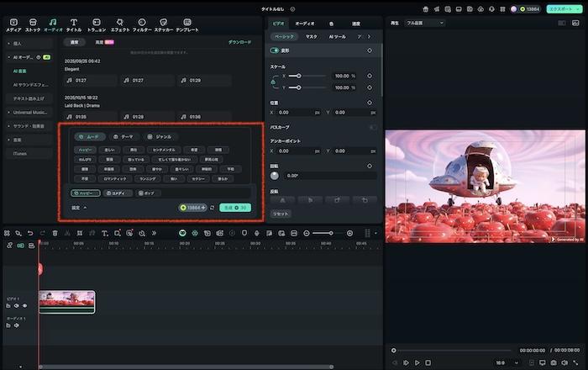
Task: Expand the Universal Music sidebar category
Action: click(30, 112)
